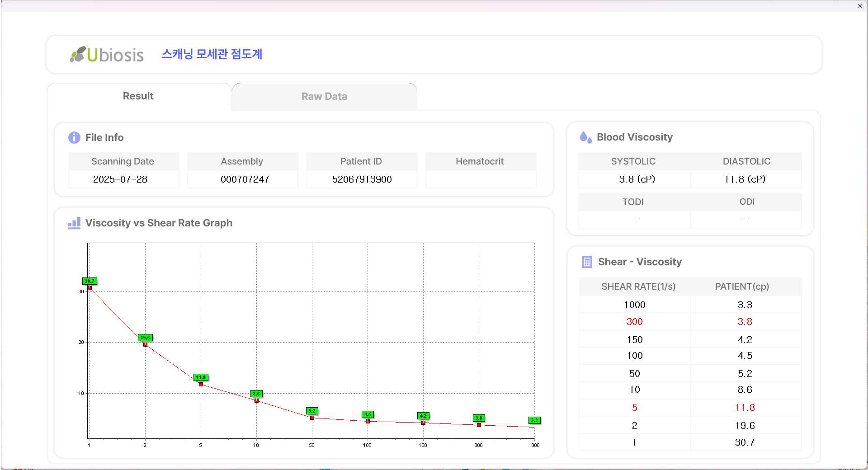The width and height of the screenshot is (868, 470).
Task: Click the 30.7 data point label on graph
Action: [90, 281]
